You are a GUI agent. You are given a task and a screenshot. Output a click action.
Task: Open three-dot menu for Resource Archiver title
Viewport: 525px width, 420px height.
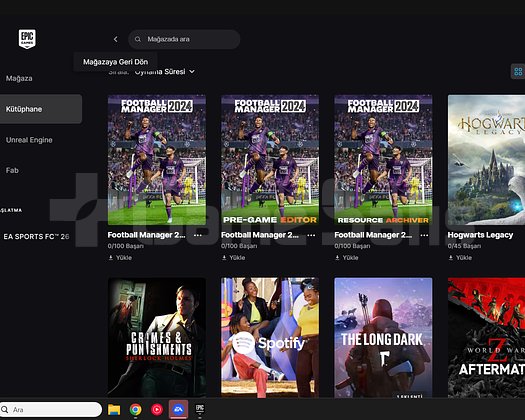(x=424, y=235)
